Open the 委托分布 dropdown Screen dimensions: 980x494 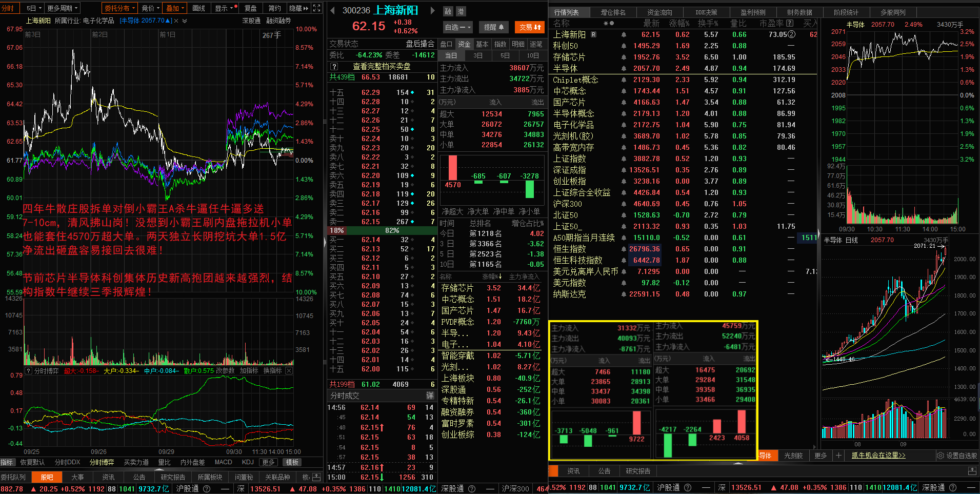[119, 8]
